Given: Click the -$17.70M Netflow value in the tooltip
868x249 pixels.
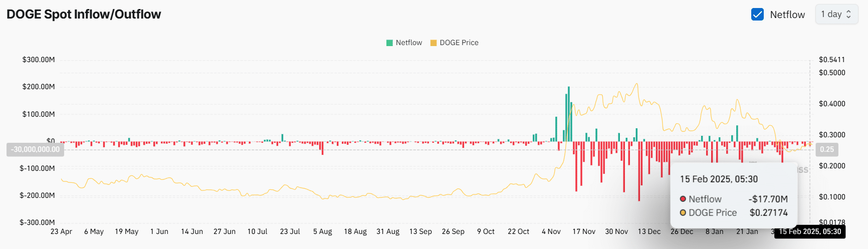Looking at the screenshot, I should click(x=768, y=199).
